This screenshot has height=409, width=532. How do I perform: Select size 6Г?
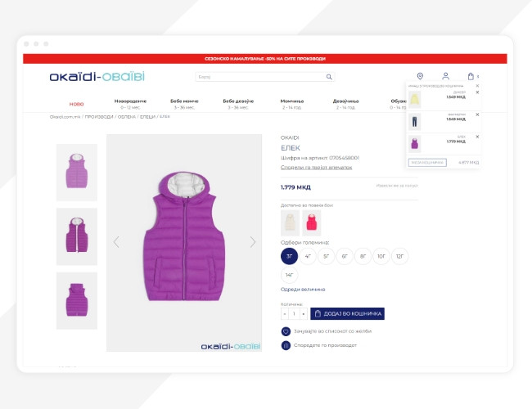pyautogui.click(x=345, y=256)
